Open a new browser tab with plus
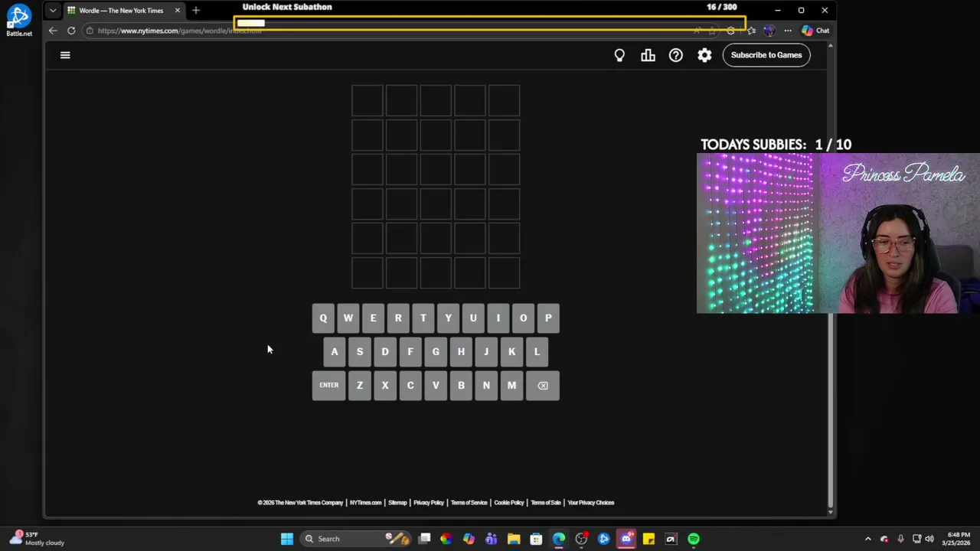The image size is (980, 551). point(196,11)
